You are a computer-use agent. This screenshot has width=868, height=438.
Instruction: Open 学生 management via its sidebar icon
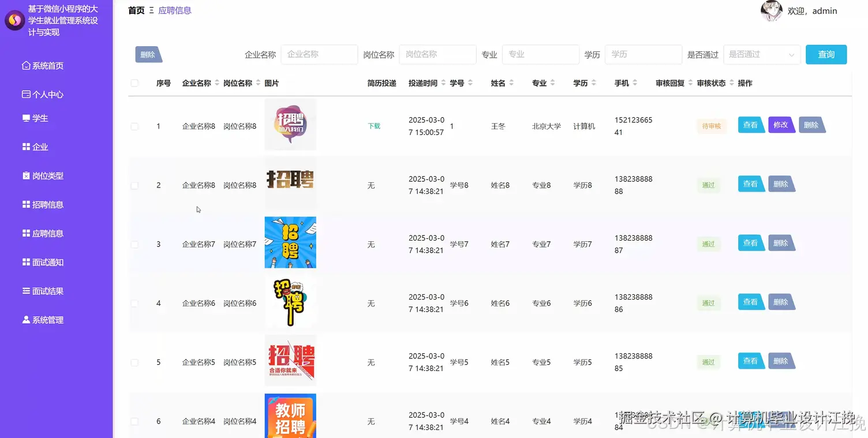pyautogui.click(x=27, y=118)
